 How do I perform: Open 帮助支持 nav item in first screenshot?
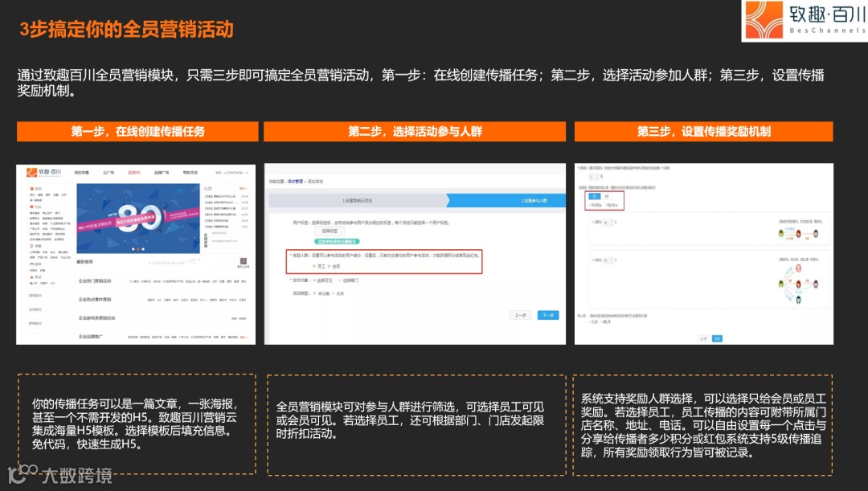pos(190,173)
